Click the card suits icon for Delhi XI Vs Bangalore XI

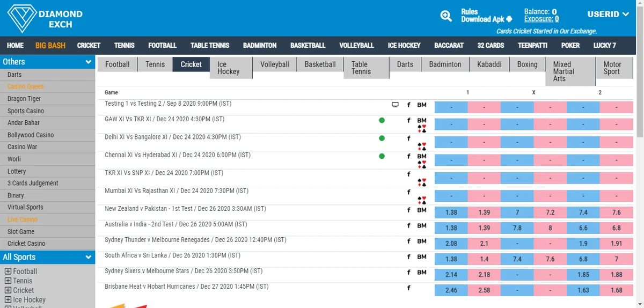tap(422, 145)
